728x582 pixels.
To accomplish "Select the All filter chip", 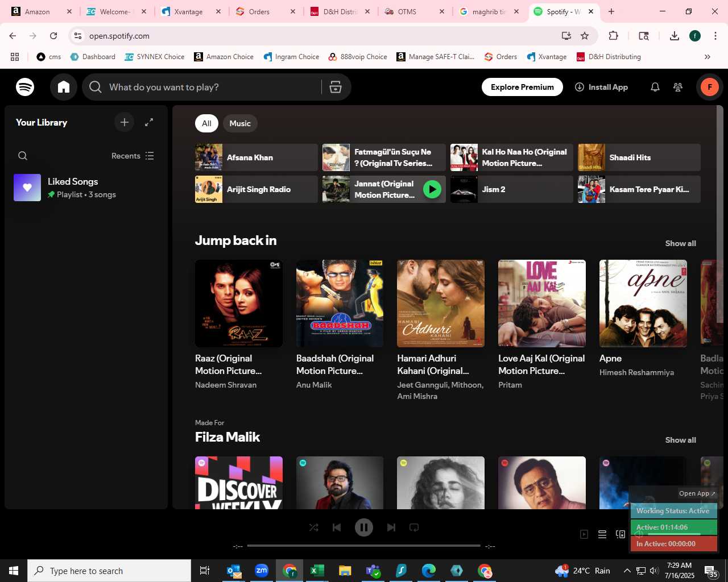I will coord(206,123).
